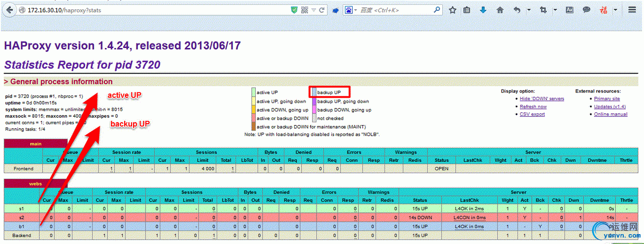Open the Primary site link
The width and height of the screenshot is (644, 244).
[x=607, y=98]
